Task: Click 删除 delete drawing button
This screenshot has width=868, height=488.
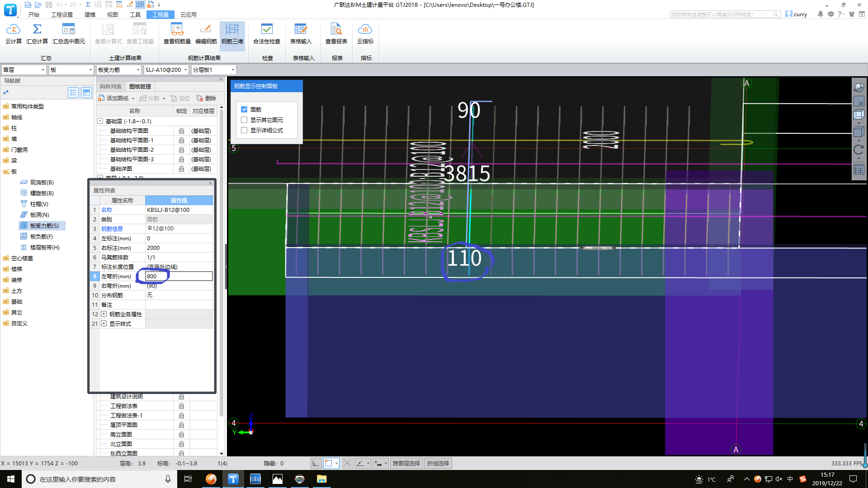Action: pyautogui.click(x=207, y=98)
